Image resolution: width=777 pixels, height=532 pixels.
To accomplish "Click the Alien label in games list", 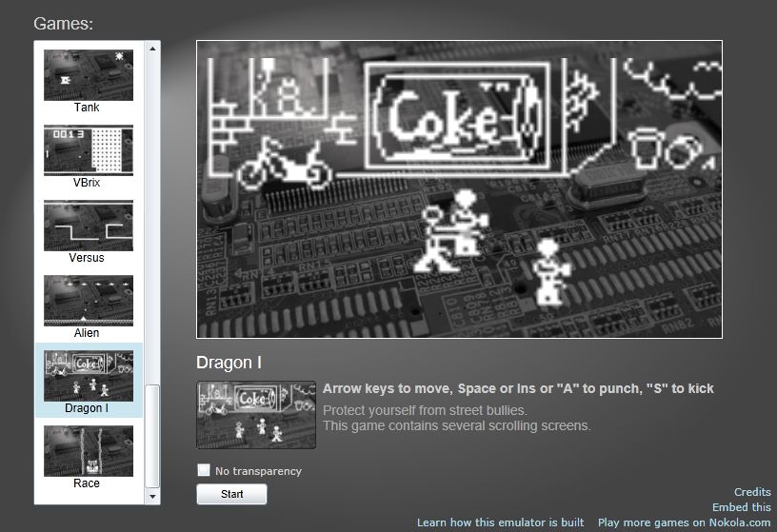I will (87, 333).
